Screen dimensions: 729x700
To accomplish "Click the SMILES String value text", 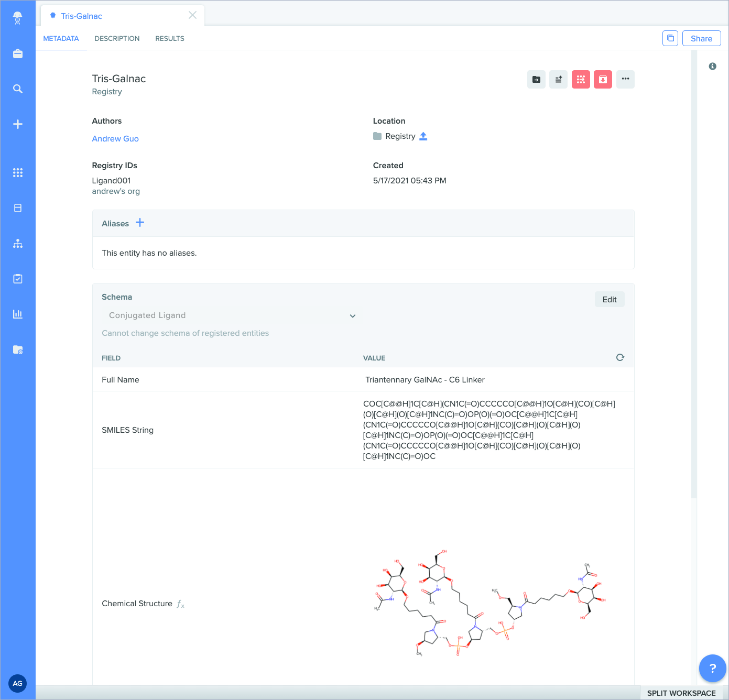I will coord(489,430).
